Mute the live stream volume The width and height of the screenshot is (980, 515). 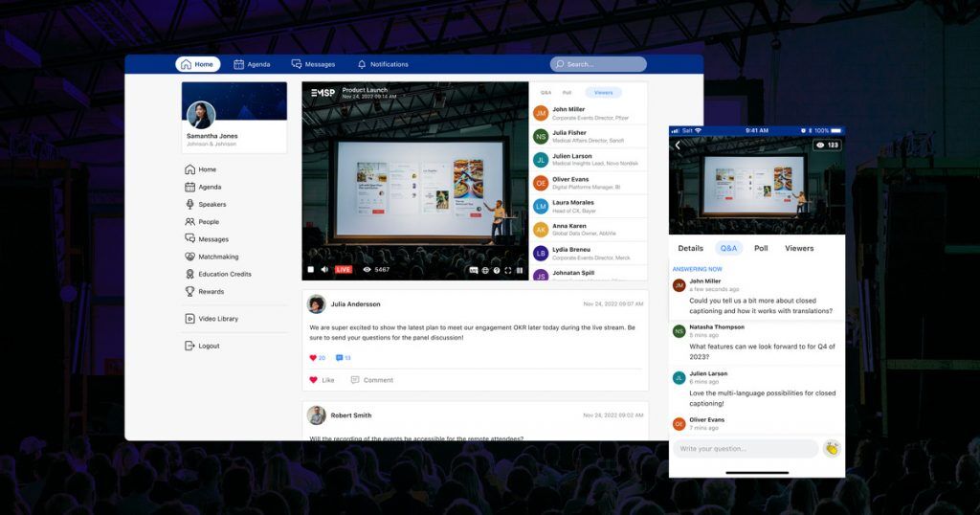point(324,270)
